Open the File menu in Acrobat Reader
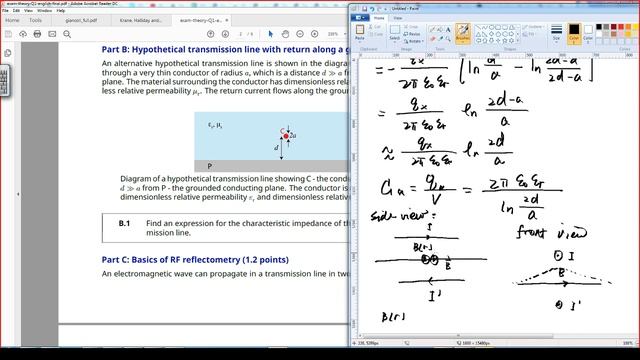This screenshot has height=360, width=640. [x=5, y=11]
